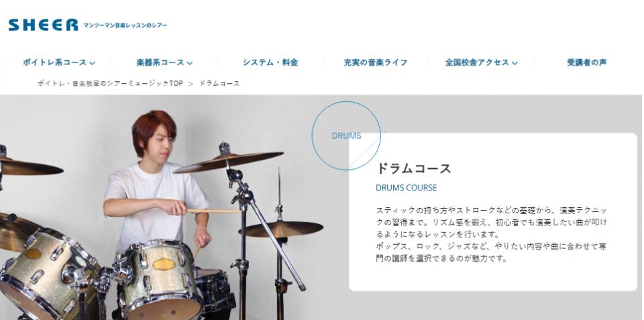Click the drummer's face in hero photo

(158, 142)
